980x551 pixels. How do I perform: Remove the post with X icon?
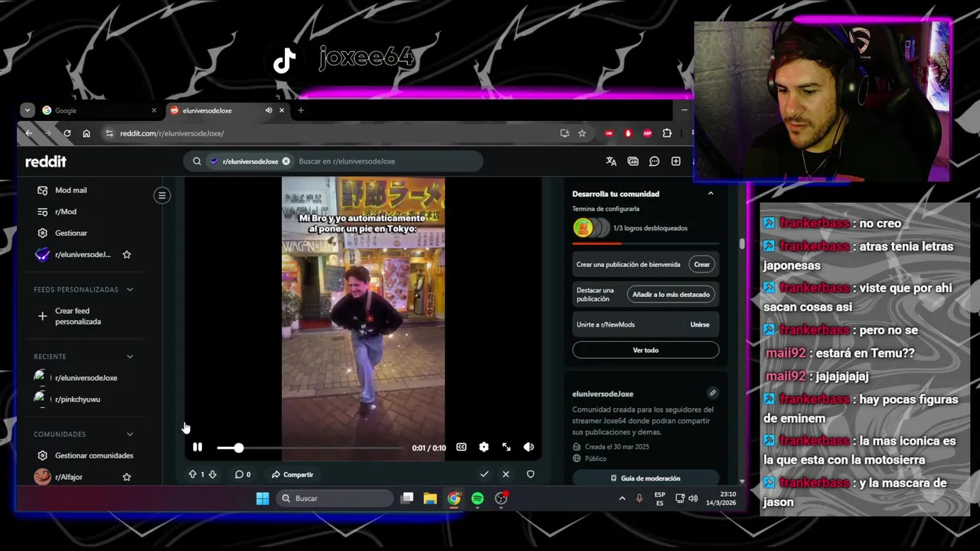click(x=506, y=474)
